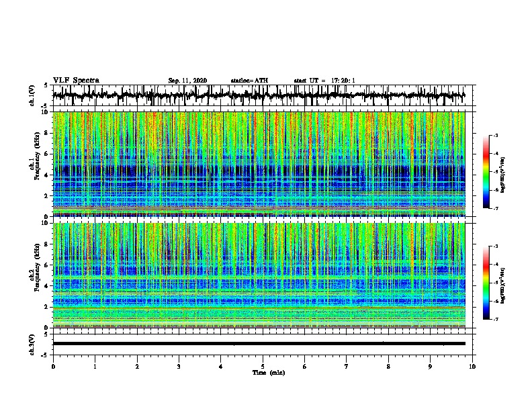Image resolution: width=532 pixels, height=411 pixels.
Task: Click time axis tick label "7"
Action: pos(347,367)
